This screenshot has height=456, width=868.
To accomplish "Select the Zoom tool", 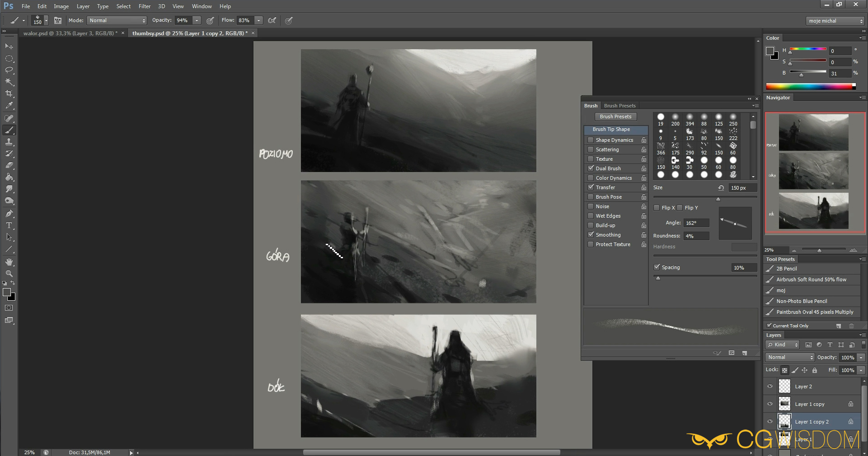I will coord(9,274).
